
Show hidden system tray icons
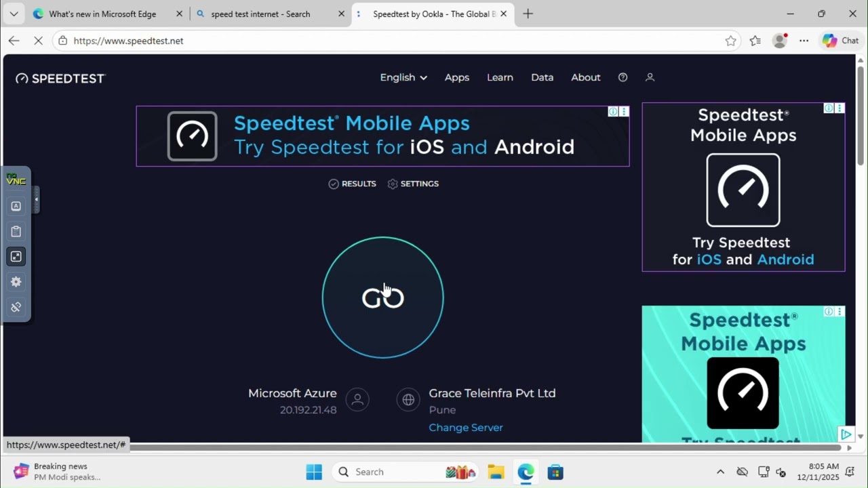pos(720,472)
